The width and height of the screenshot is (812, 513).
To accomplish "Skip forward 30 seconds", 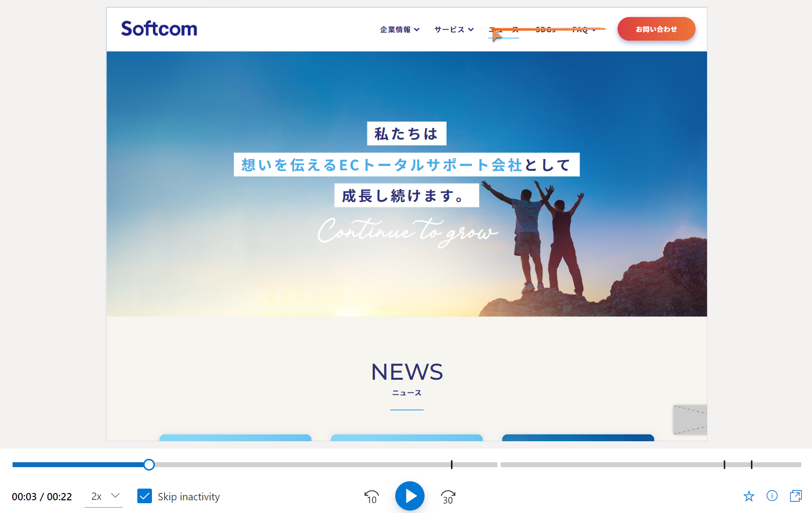I will 448,497.
